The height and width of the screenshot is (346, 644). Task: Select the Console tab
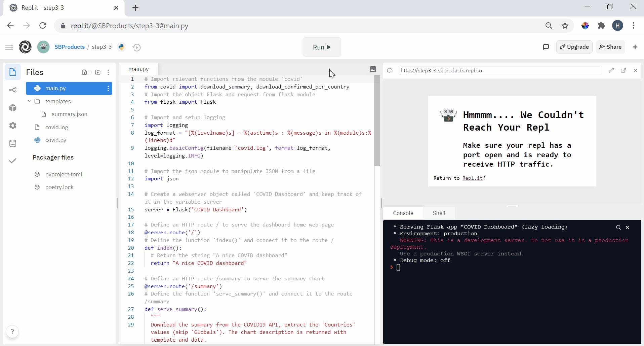(403, 213)
